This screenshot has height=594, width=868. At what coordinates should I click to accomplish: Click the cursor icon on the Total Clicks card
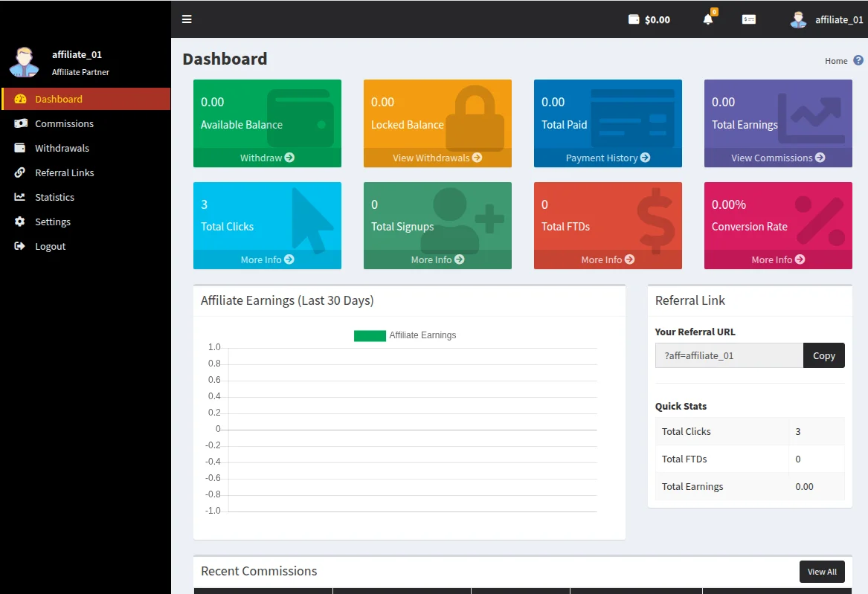(x=312, y=221)
